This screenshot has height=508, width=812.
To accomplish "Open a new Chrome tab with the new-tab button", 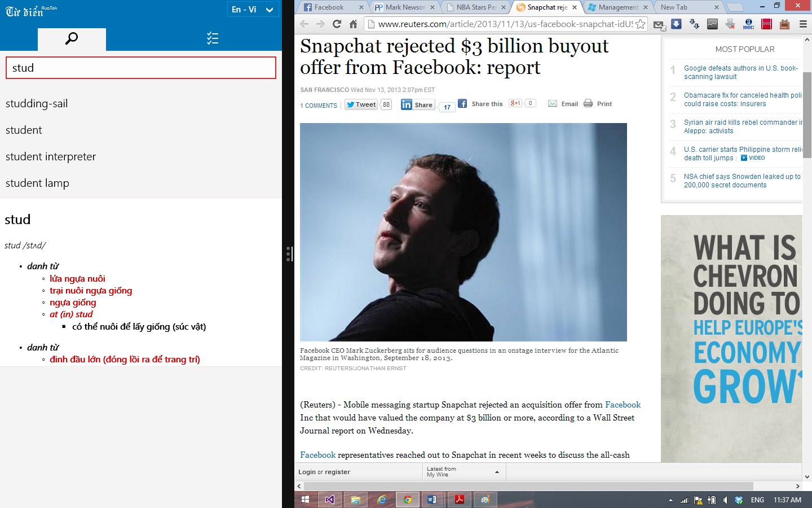I will [x=735, y=7].
